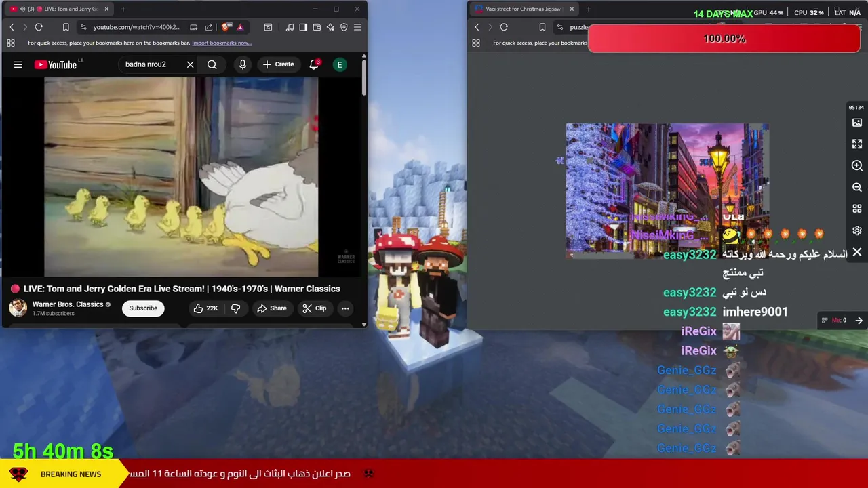Open the tab search toolbar icon
This screenshot has height=488, width=868.
(268, 27)
